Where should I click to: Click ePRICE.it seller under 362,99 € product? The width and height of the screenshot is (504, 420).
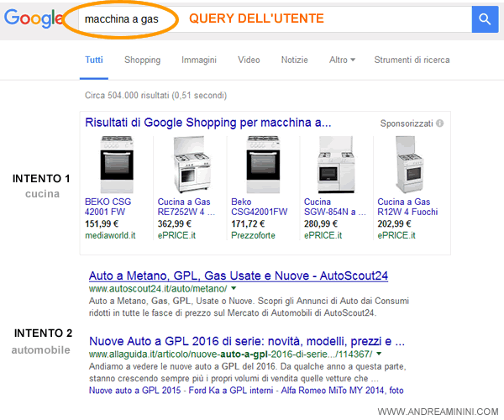click(x=176, y=235)
